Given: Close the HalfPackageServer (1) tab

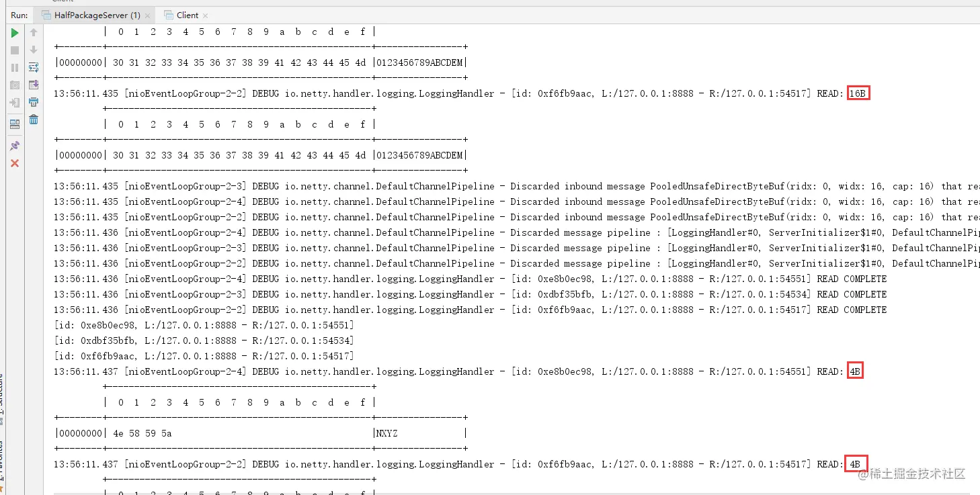Looking at the screenshot, I should pyautogui.click(x=148, y=15).
